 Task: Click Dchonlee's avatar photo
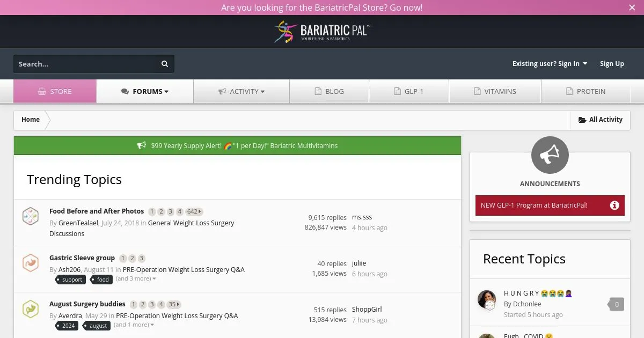487,299
